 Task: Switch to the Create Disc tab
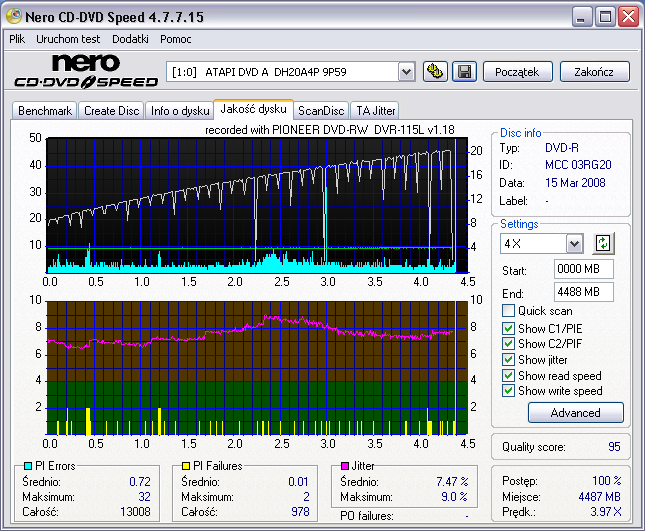click(111, 111)
